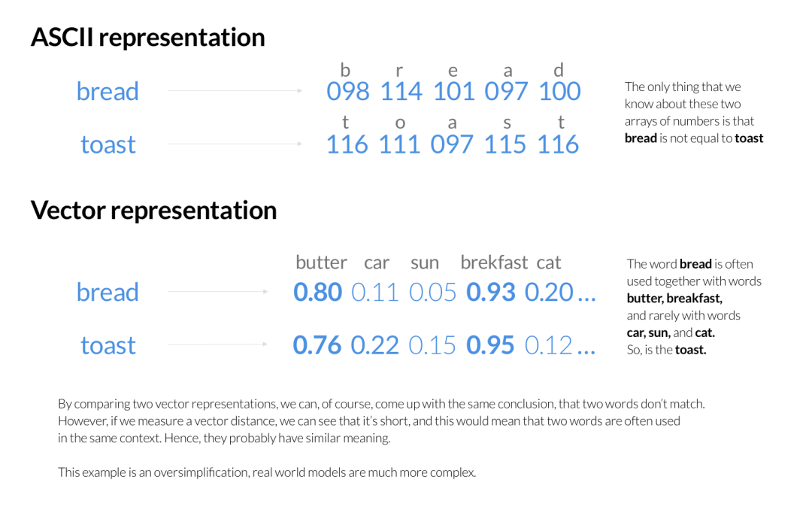
Task: Click the "Vector representation" heading
Action: [153, 210]
